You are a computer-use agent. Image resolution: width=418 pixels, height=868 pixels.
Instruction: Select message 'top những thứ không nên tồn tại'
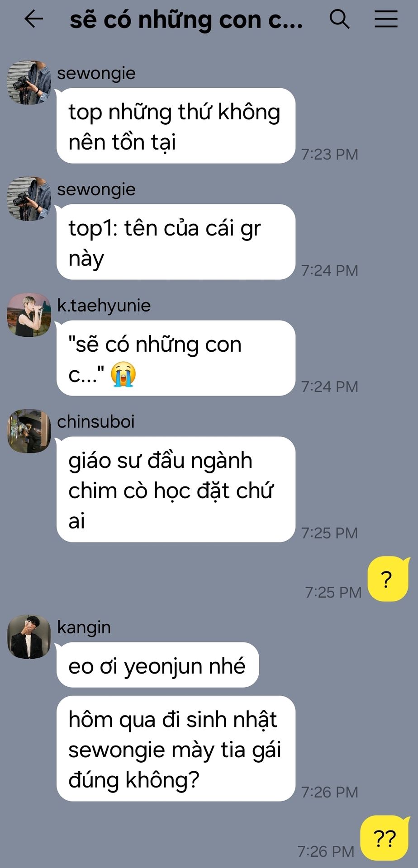176,126
